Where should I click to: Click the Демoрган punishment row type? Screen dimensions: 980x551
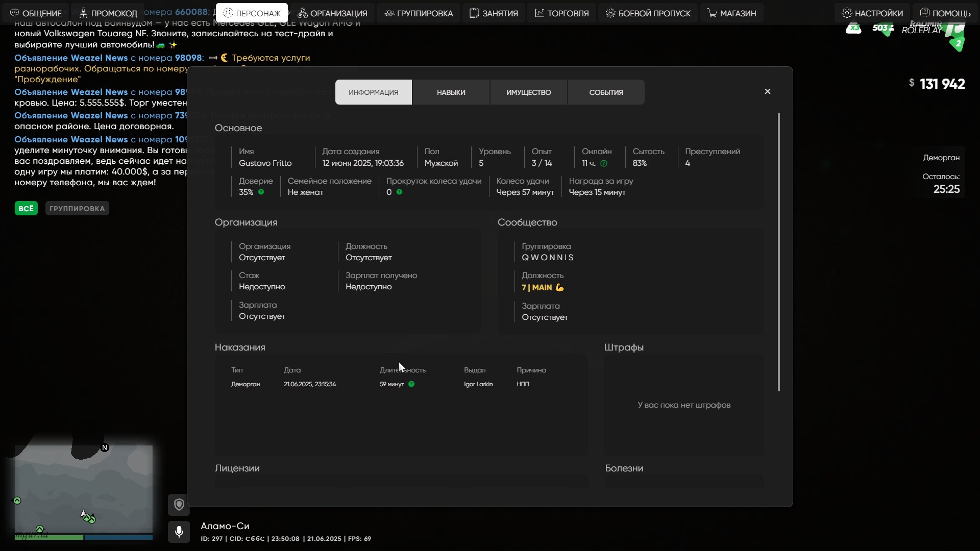point(246,384)
